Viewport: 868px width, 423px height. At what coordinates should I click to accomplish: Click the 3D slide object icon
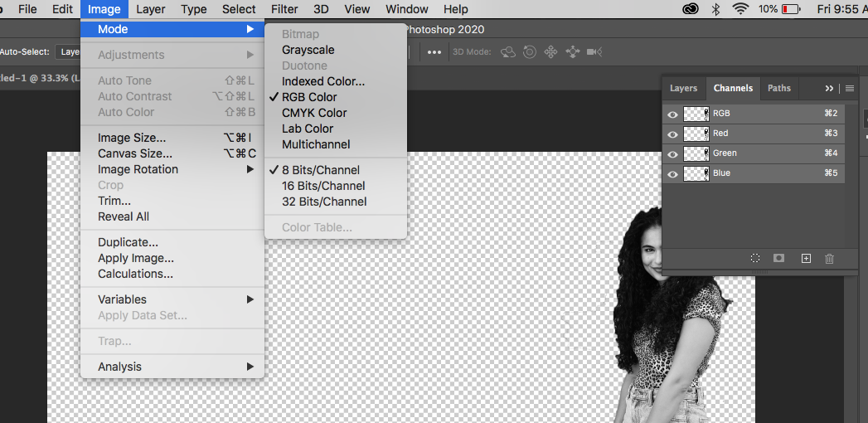[572, 52]
